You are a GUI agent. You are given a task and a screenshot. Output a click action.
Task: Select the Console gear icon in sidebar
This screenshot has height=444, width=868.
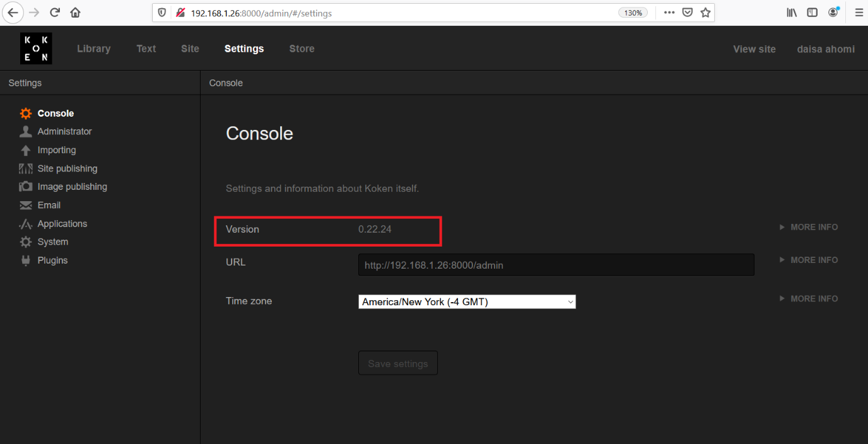coord(25,114)
